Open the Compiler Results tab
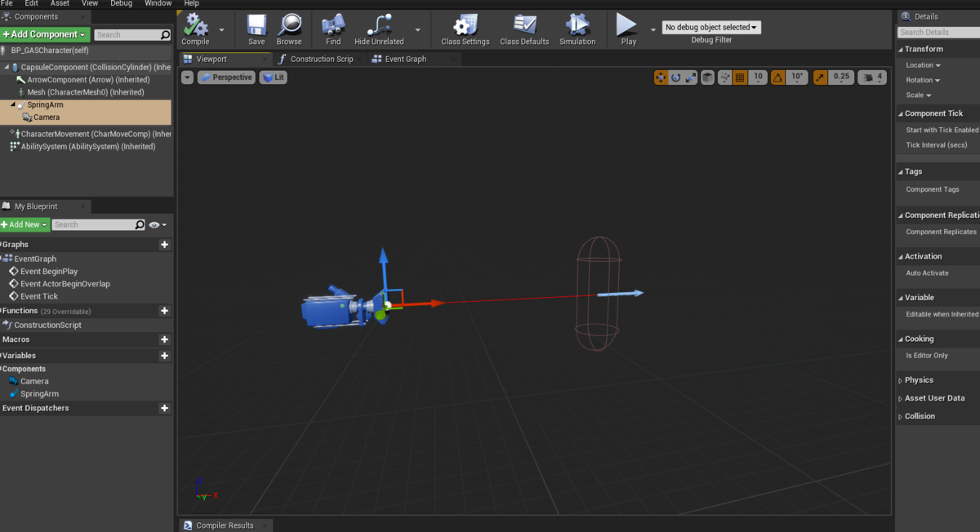The image size is (980, 532). [x=225, y=525]
